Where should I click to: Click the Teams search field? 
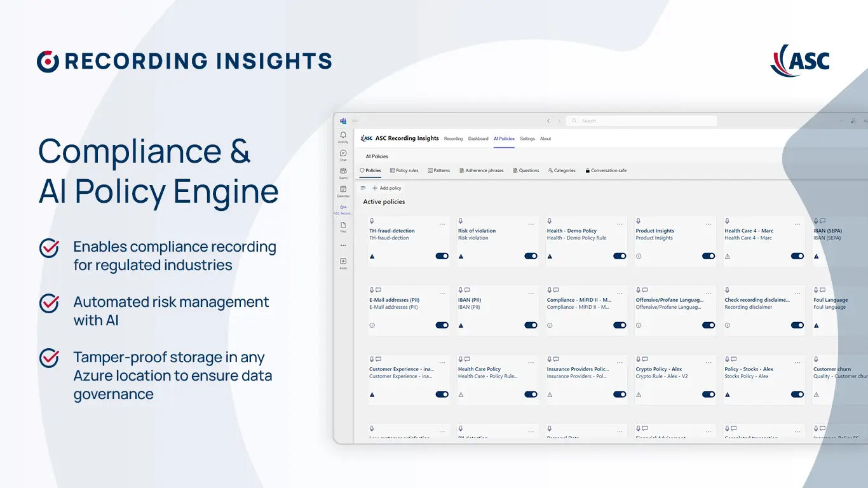pos(641,121)
